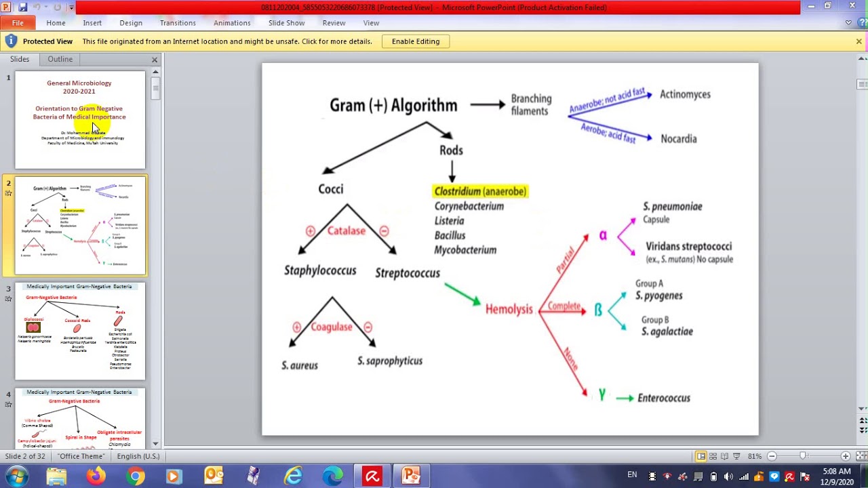Viewport: 868px width, 488px height.
Task: Open the Transitions ribbon tab
Action: [x=178, y=23]
